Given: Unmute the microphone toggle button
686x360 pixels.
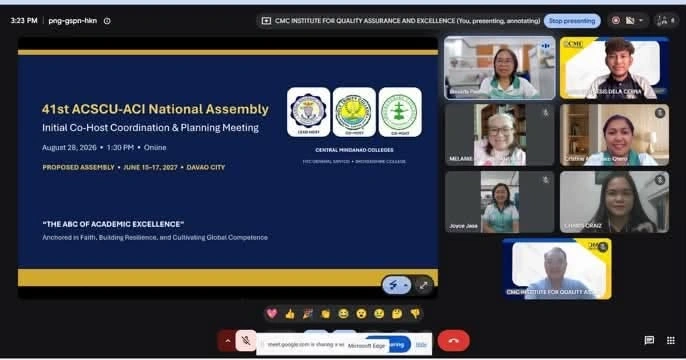Looking at the screenshot, I should [246, 340].
